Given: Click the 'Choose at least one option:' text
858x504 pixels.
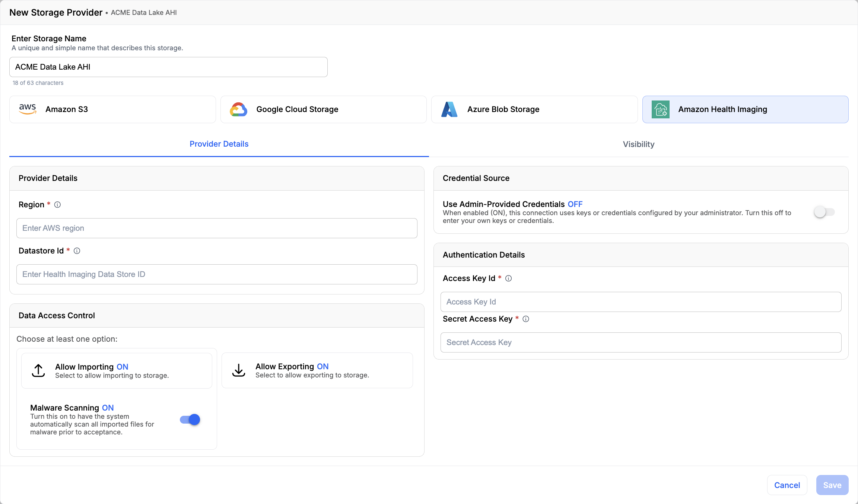Looking at the screenshot, I should click(x=67, y=339).
